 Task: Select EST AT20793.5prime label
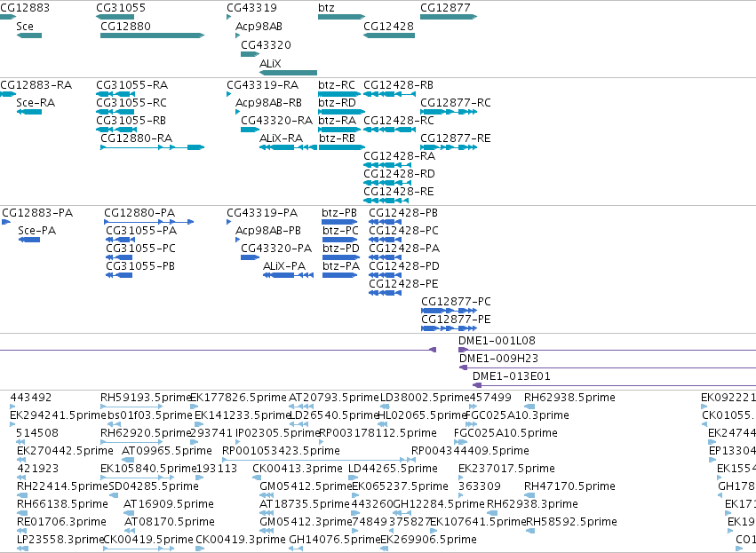334,398
